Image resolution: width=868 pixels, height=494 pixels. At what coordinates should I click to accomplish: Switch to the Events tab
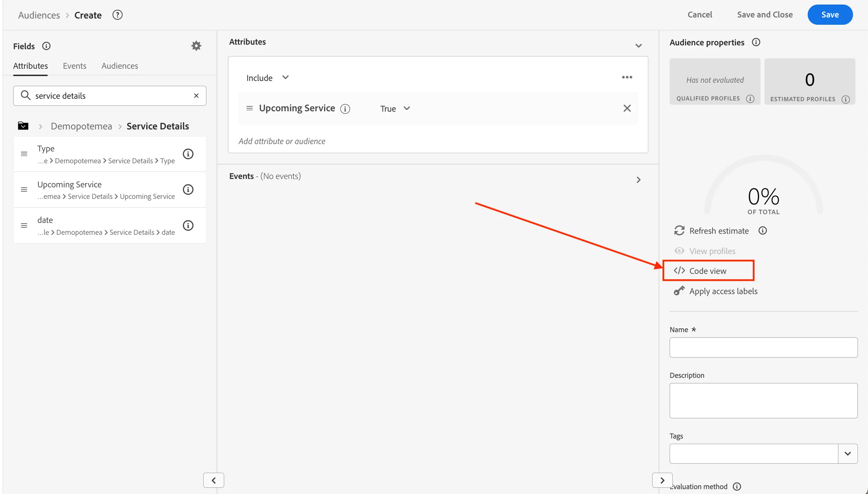(75, 66)
